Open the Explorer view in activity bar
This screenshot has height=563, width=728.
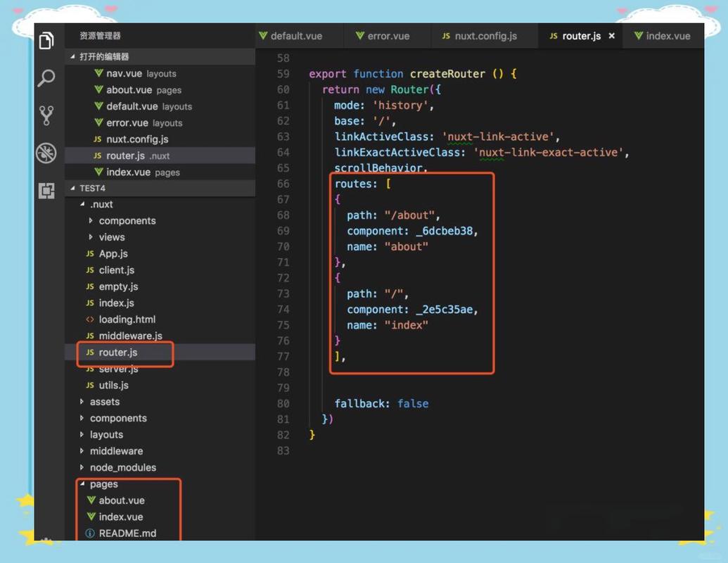(x=46, y=40)
